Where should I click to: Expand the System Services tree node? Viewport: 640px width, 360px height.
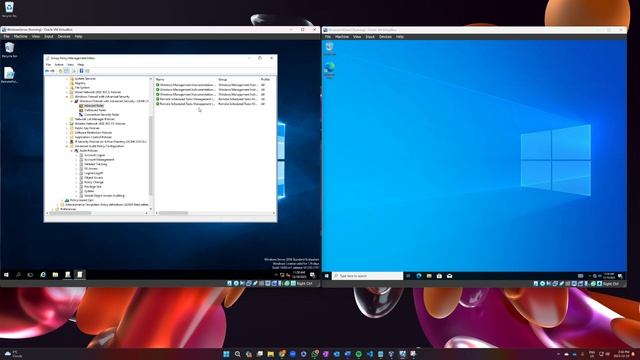(67, 79)
